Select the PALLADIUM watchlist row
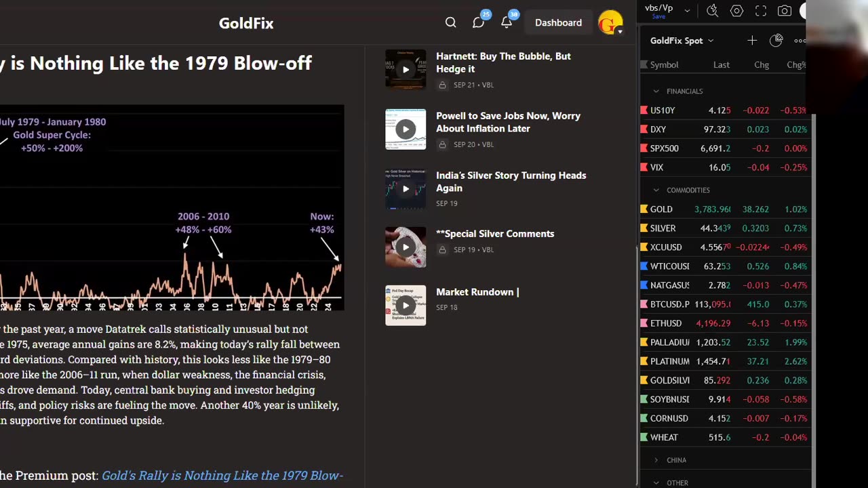868x488 pixels. tap(724, 342)
